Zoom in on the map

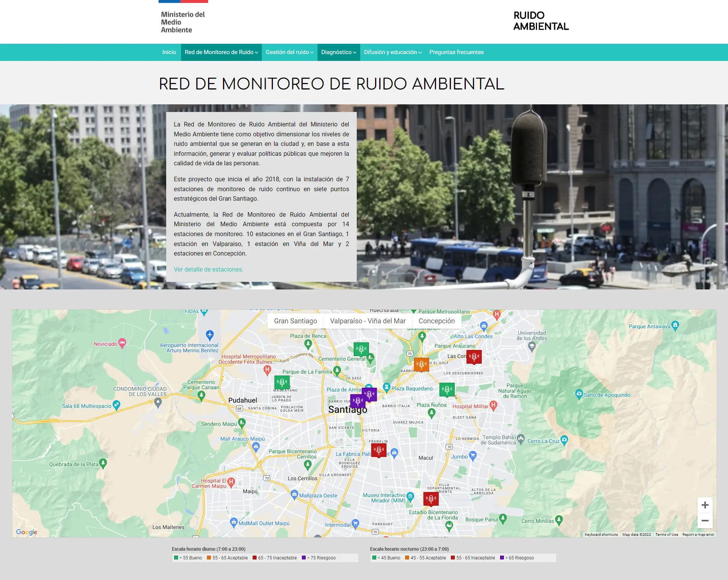705,505
